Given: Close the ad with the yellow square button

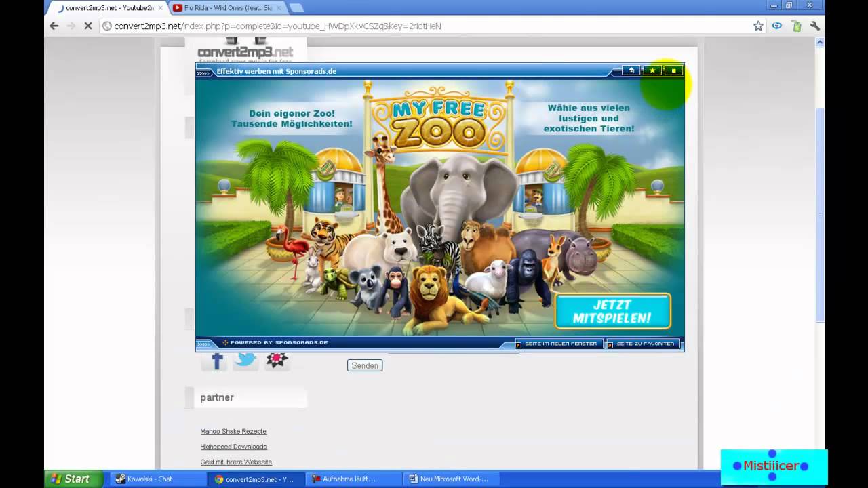Looking at the screenshot, I should click(673, 70).
